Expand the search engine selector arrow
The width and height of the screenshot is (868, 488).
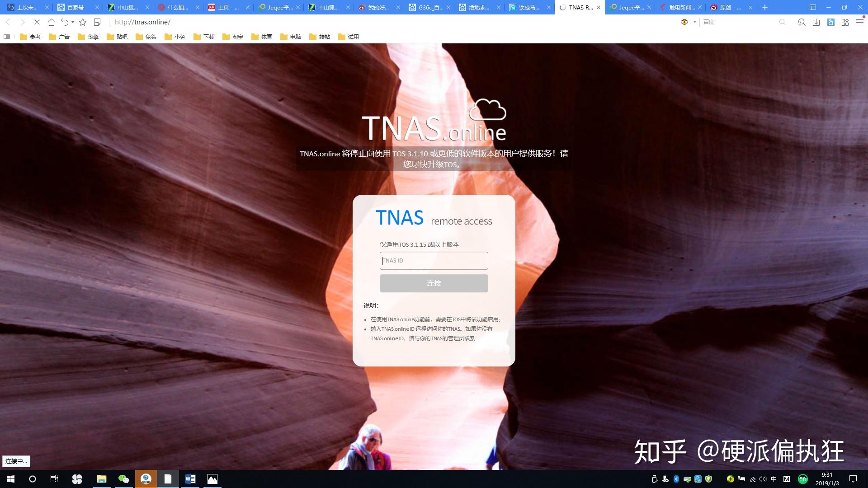coord(695,22)
